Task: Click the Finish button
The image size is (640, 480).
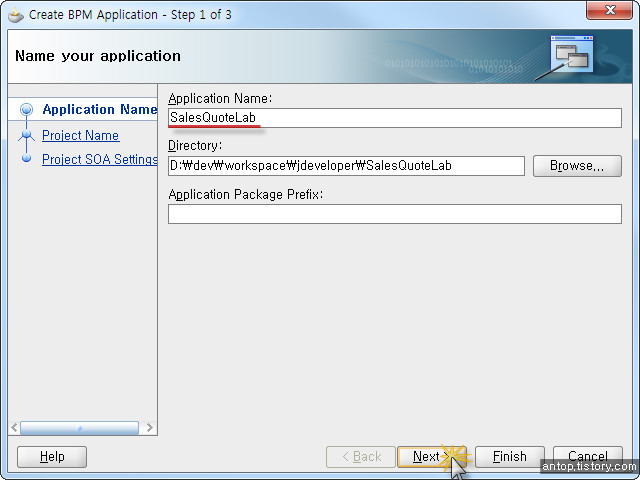Action: (509, 456)
